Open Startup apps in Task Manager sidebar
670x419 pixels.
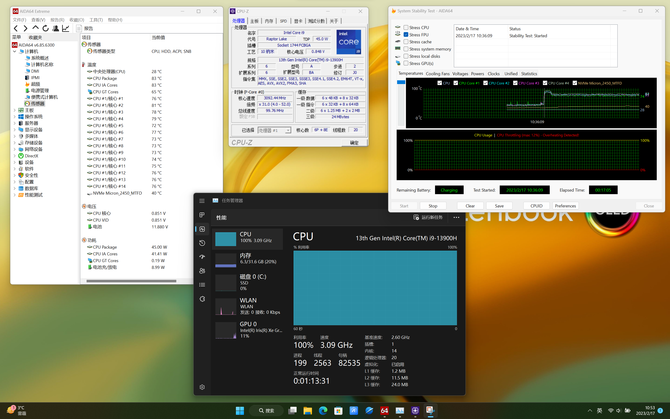202,257
